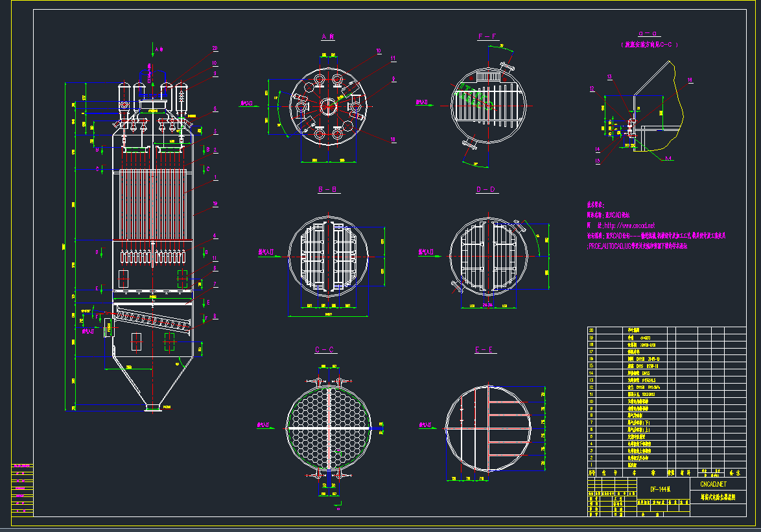Click part balloon 19 beside the tower shell
This screenshot has height=532, width=761.
pos(215,204)
